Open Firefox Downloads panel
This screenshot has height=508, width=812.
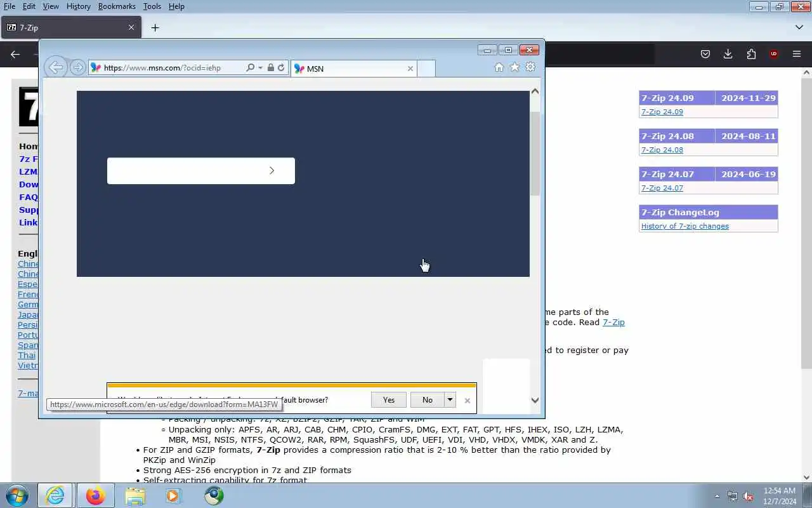[x=728, y=55]
